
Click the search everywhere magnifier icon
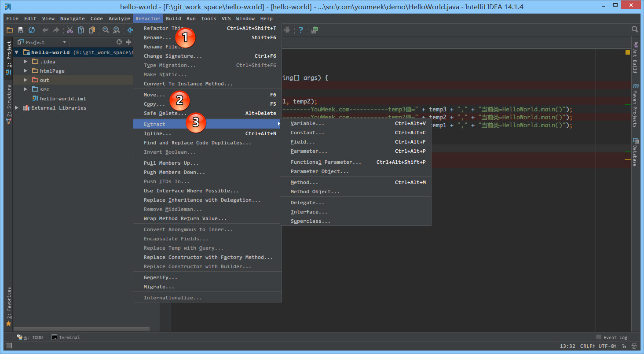point(635,29)
